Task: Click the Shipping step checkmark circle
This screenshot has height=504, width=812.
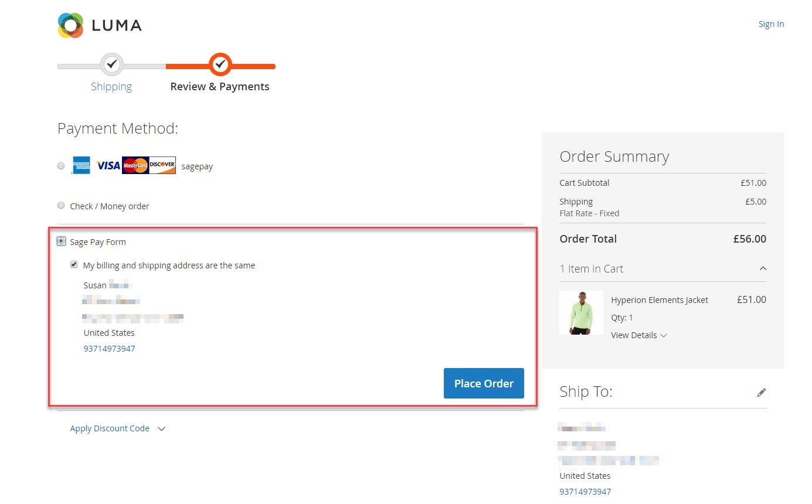Action: [112, 64]
